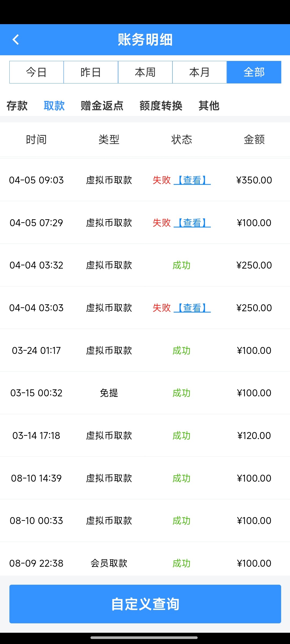Click 查看 link for 04-05 07:29 record
The height and width of the screenshot is (644, 290).
click(x=192, y=223)
